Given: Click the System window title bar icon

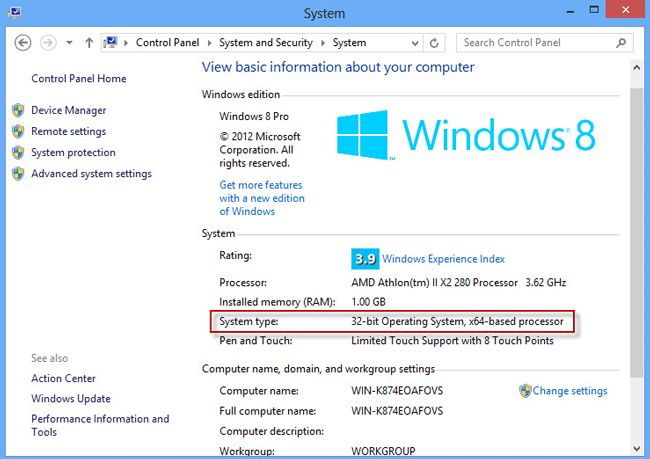Looking at the screenshot, I should [15, 13].
